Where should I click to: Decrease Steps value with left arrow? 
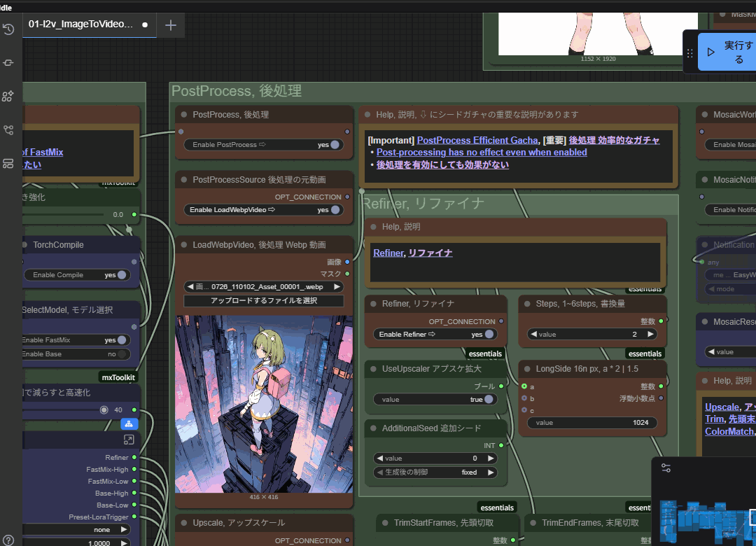(x=533, y=335)
